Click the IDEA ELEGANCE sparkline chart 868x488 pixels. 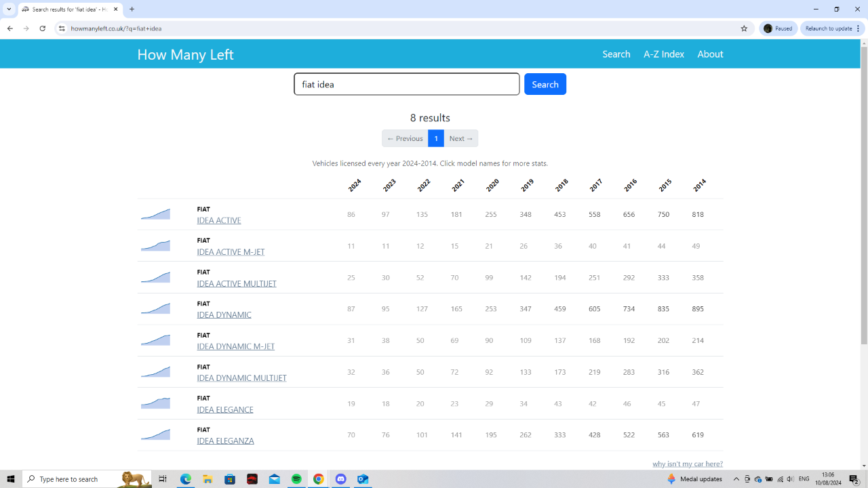155,403
